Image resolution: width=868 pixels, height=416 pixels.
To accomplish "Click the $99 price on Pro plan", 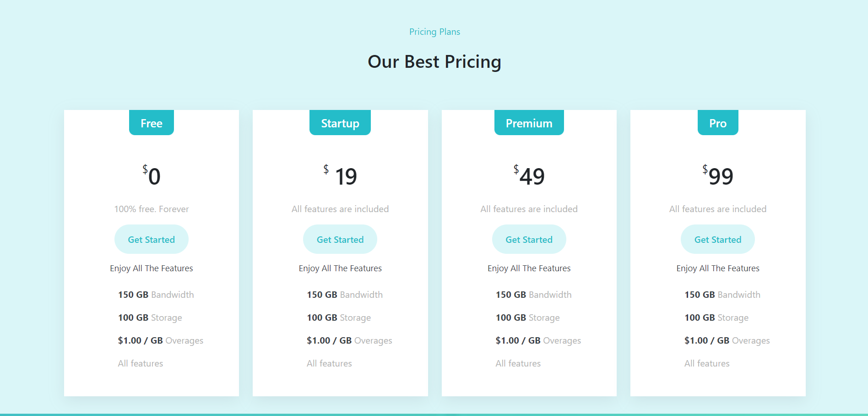I will (x=718, y=175).
